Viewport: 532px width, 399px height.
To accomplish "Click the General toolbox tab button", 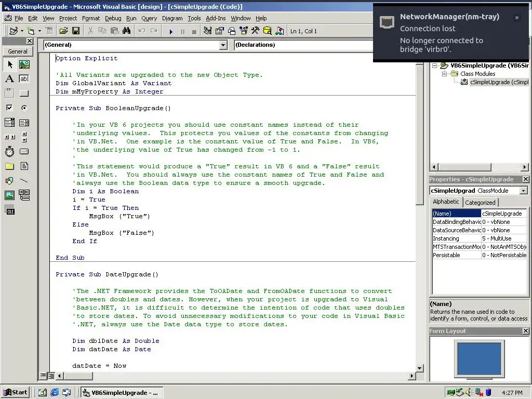I will pyautogui.click(x=18, y=51).
